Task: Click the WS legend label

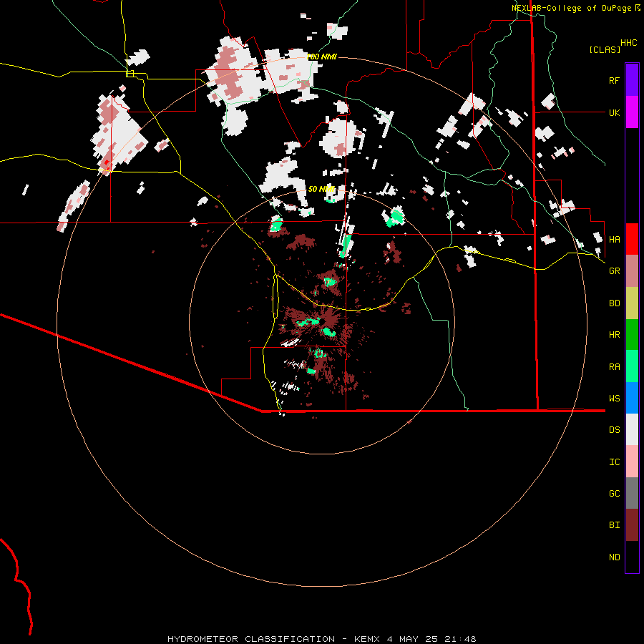Action: click(x=614, y=398)
